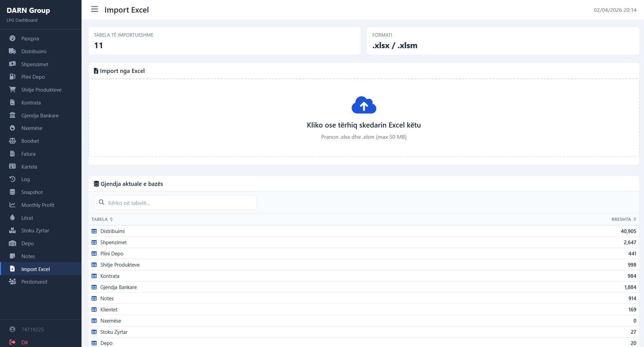
Task: Open the Stoku Zyrtar menu item
Action: tap(35, 231)
